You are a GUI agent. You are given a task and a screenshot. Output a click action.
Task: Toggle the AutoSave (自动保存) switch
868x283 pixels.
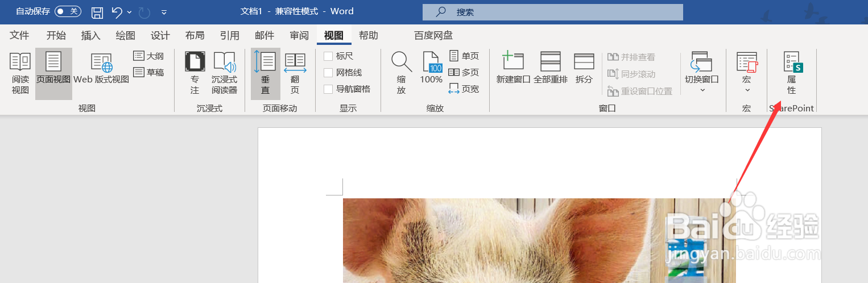68,11
